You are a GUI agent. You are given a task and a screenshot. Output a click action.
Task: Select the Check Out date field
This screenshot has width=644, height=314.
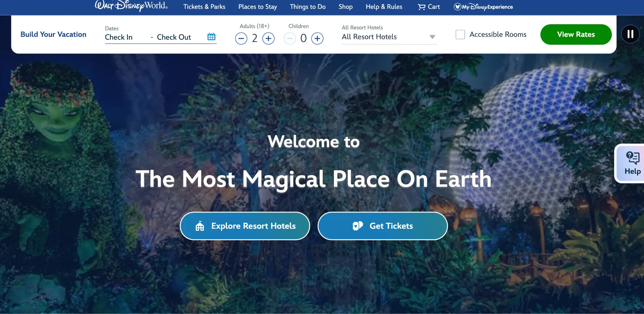click(174, 37)
